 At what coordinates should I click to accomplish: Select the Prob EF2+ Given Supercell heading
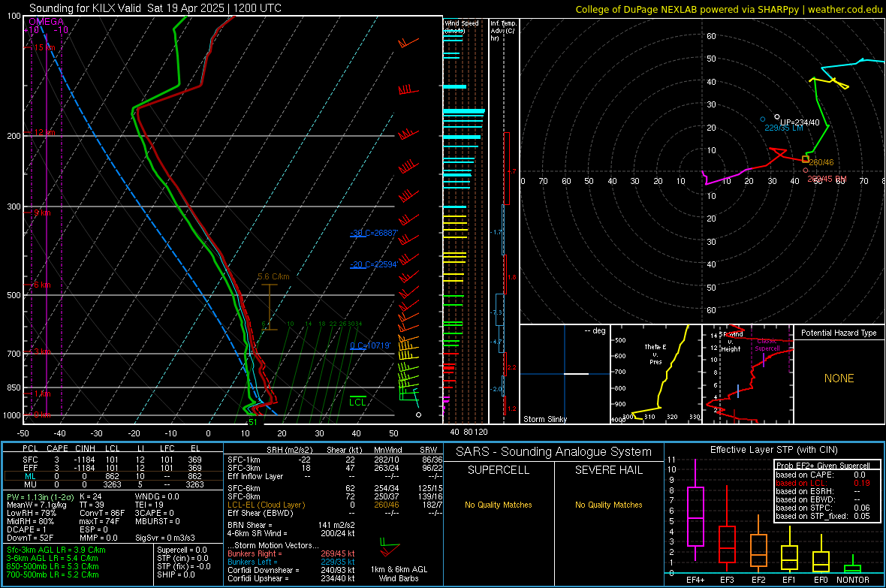pyautogui.click(x=823, y=466)
